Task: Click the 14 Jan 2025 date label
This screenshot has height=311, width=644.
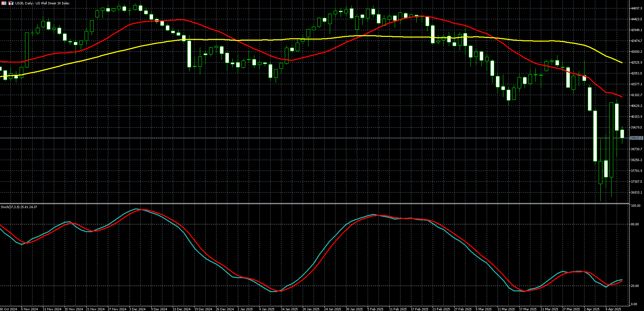Action: 289,309
